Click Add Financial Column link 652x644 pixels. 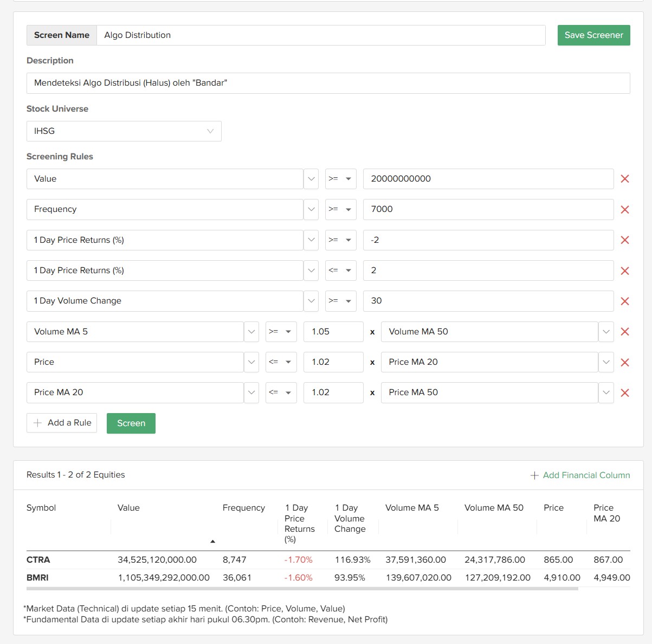point(580,475)
